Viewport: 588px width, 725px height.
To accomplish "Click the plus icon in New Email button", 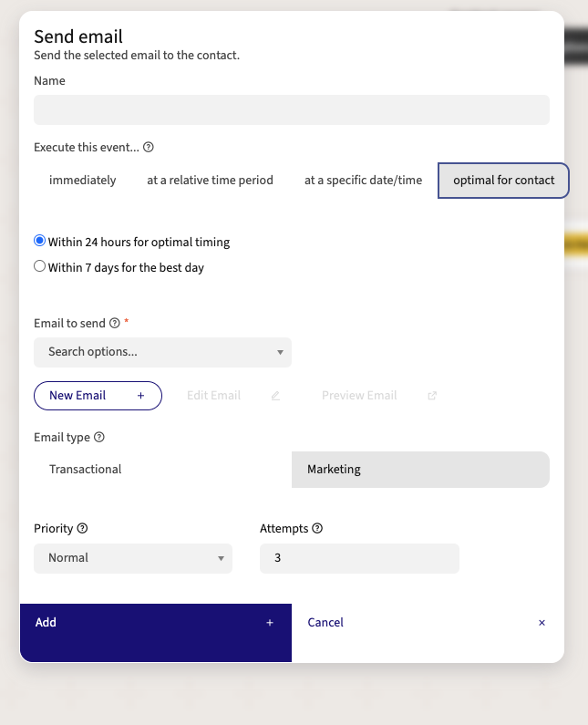I will (141, 396).
